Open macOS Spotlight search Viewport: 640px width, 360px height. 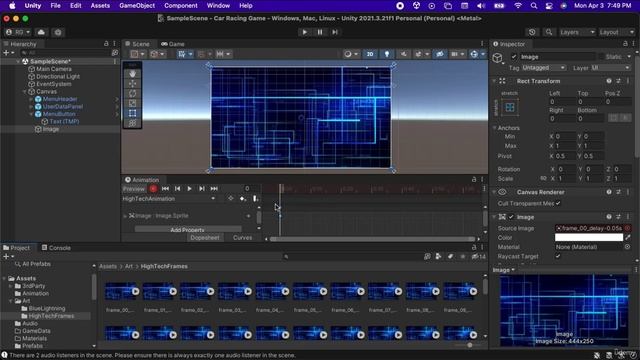(x=533, y=6)
